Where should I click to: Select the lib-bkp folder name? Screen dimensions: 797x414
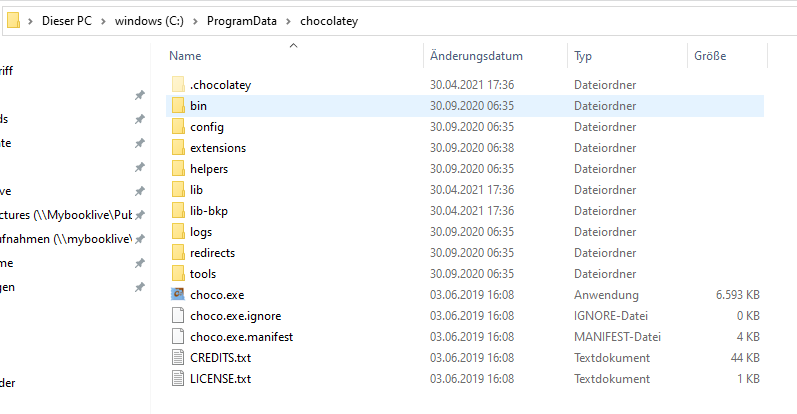pos(209,211)
